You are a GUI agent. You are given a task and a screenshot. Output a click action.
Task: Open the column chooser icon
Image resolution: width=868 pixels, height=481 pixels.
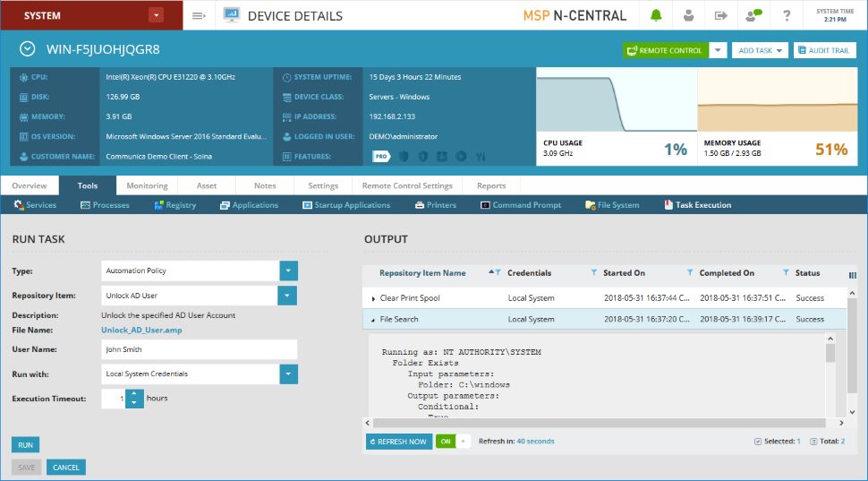pyautogui.click(x=853, y=275)
